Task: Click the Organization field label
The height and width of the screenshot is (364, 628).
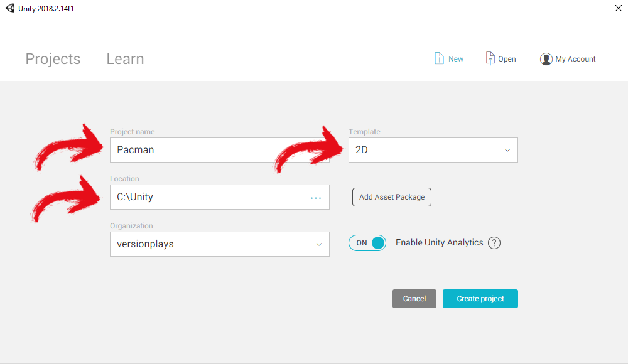Action: point(131,226)
